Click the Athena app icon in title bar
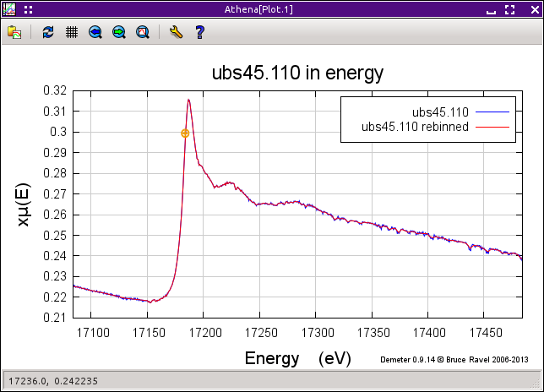Image resolution: width=544 pixels, height=392 pixels. pos(9,9)
